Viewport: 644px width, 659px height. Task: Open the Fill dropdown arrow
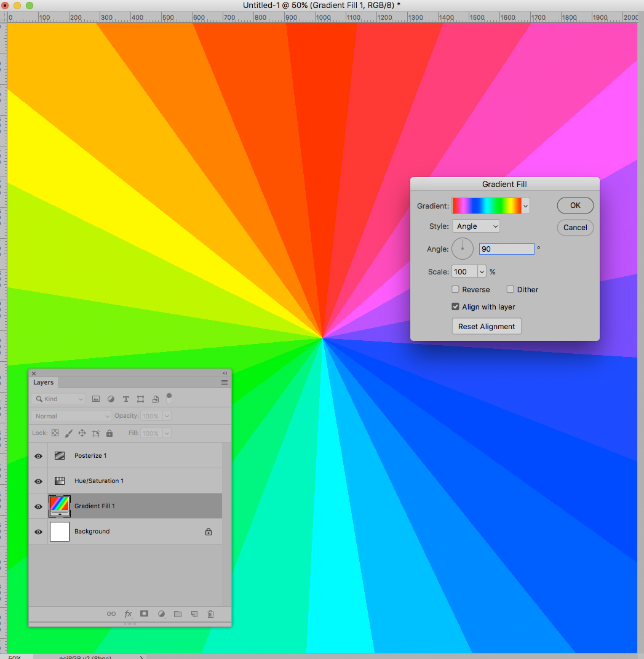167,433
